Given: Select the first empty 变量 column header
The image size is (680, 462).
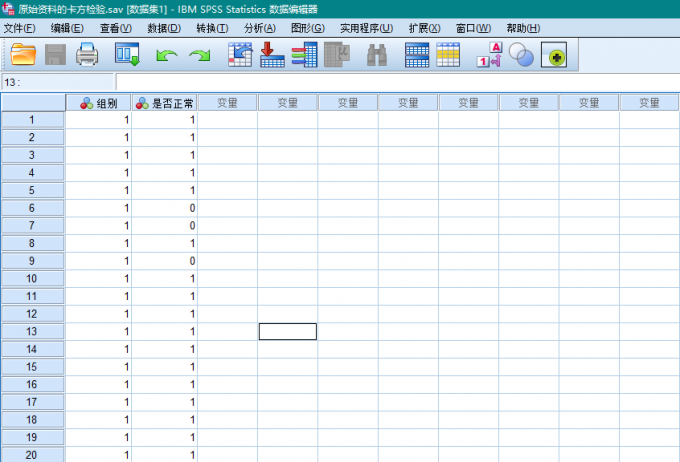Looking at the screenshot, I should (x=227, y=103).
